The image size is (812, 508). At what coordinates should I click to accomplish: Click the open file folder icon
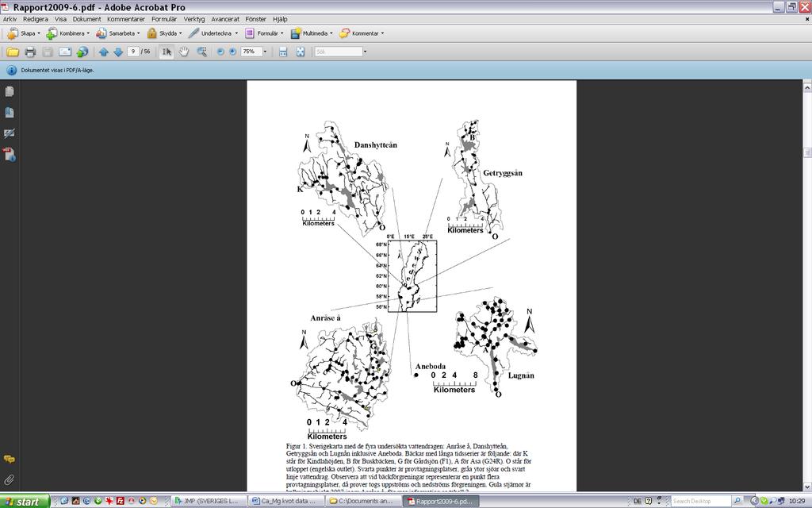[13, 52]
